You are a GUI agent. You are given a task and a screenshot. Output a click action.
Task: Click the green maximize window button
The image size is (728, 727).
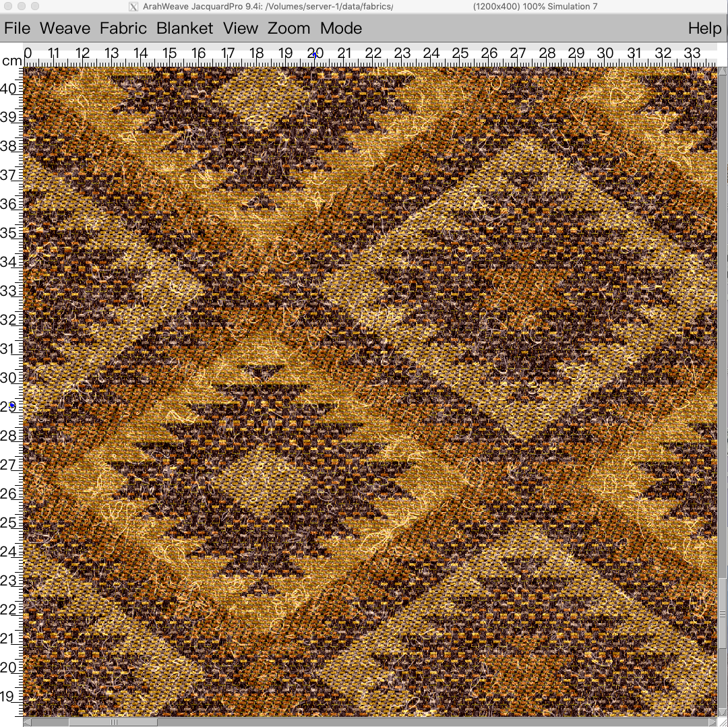tap(35, 6)
